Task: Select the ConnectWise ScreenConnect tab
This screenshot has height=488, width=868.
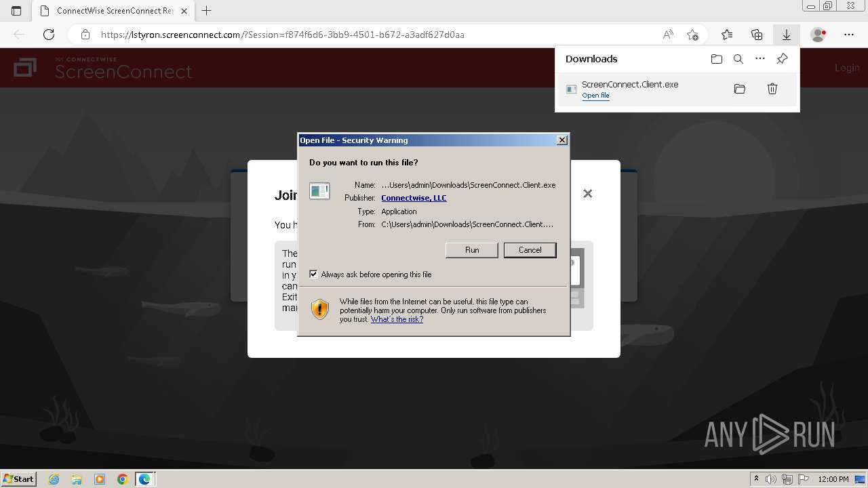Action: (113, 11)
